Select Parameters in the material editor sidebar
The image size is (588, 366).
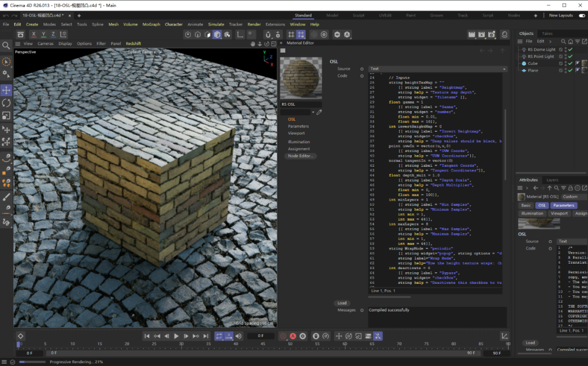coord(297,126)
